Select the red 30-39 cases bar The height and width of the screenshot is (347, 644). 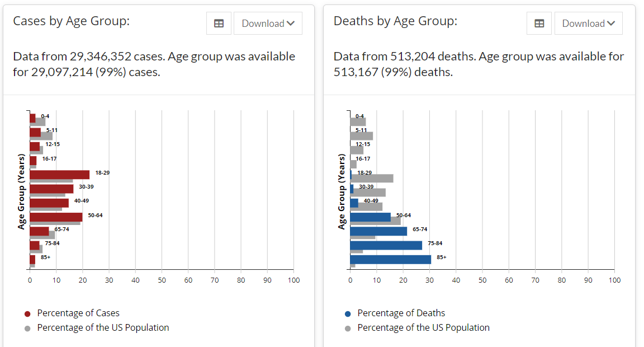tap(52, 189)
